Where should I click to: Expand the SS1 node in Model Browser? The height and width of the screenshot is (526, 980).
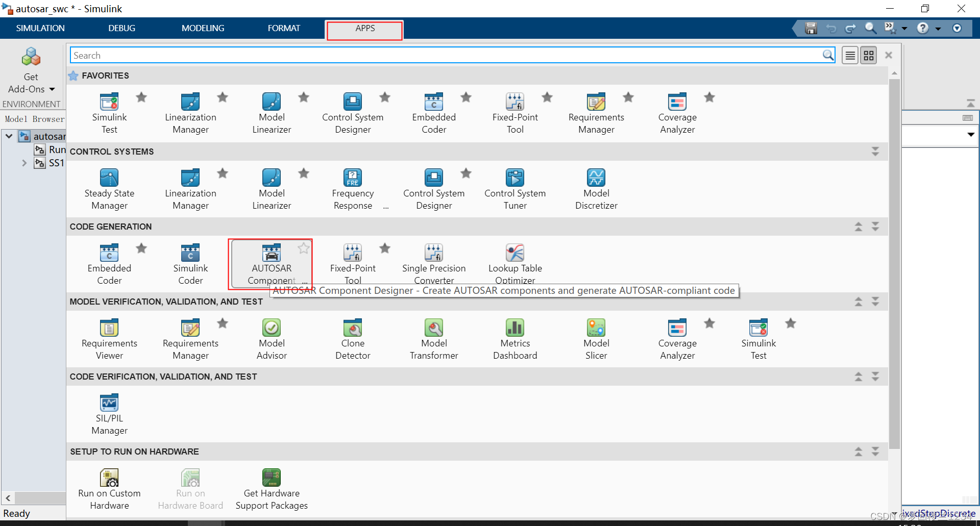[24, 163]
